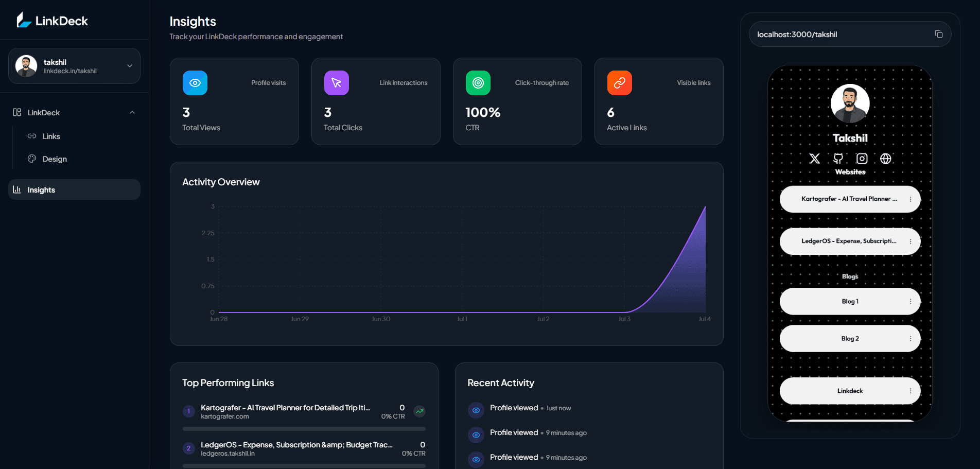
Task: Click the orange Visible links chain icon
Action: (x=620, y=83)
